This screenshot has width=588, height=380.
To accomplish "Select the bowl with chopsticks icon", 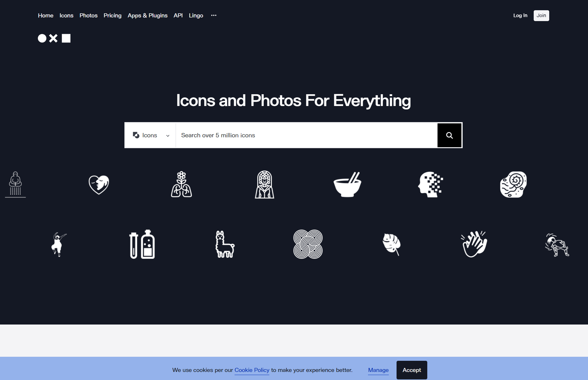I will (x=347, y=184).
